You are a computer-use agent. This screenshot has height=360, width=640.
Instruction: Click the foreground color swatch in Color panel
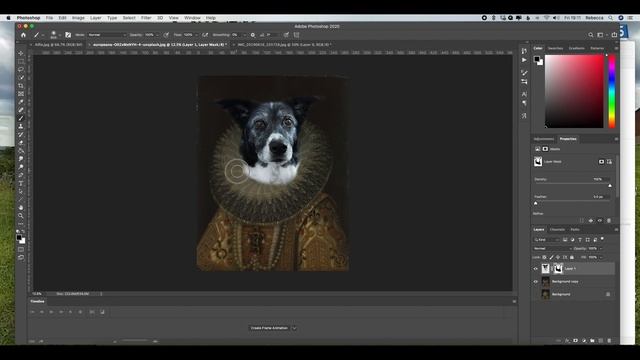pos(537,59)
